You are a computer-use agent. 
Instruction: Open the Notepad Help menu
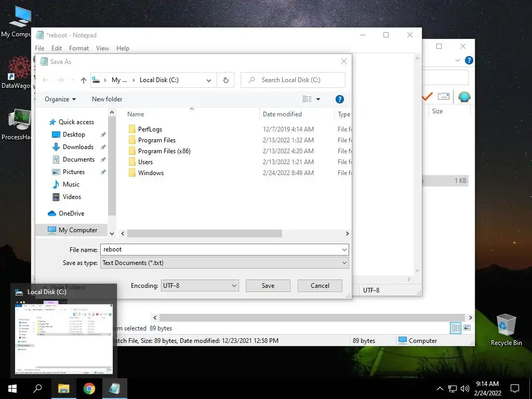point(123,48)
